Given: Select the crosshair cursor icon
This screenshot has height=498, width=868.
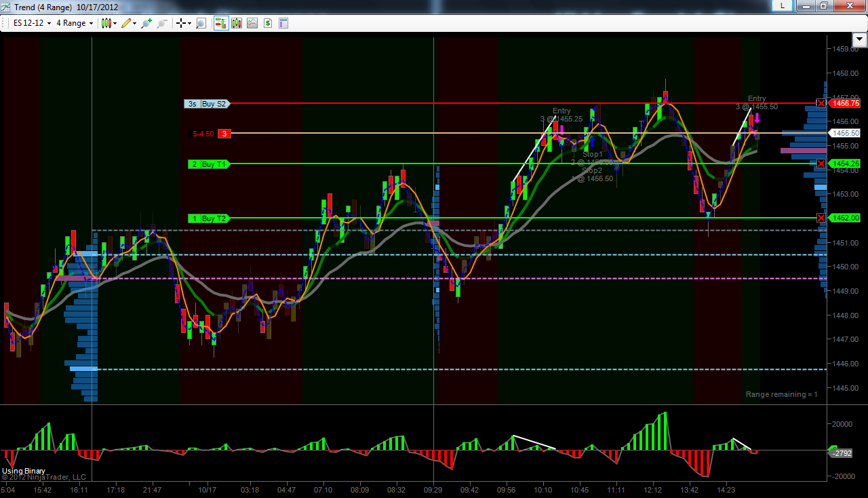Looking at the screenshot, I should point(181,23).
